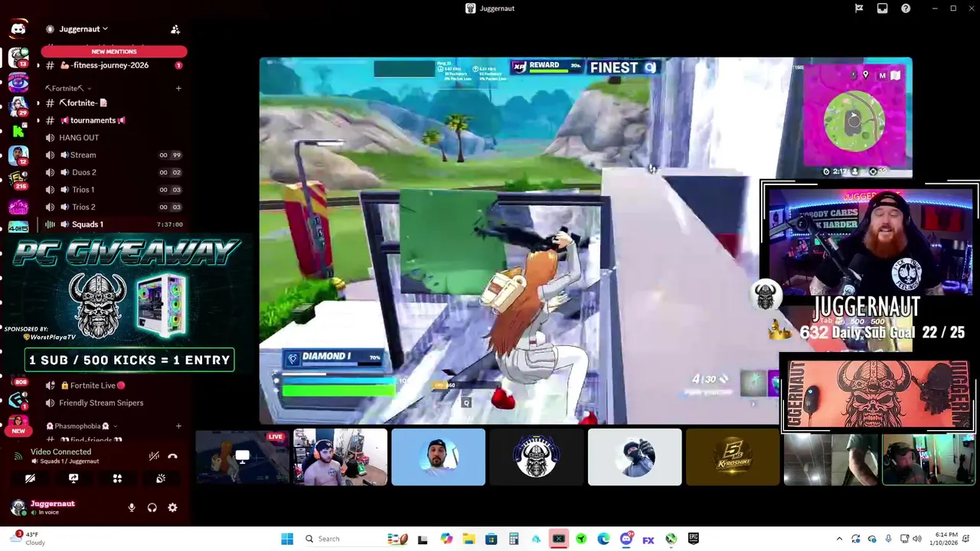Screen dimensions: 980x551
Task: Join the Duos 2 voice channel
Action: [x=113, y=172]
